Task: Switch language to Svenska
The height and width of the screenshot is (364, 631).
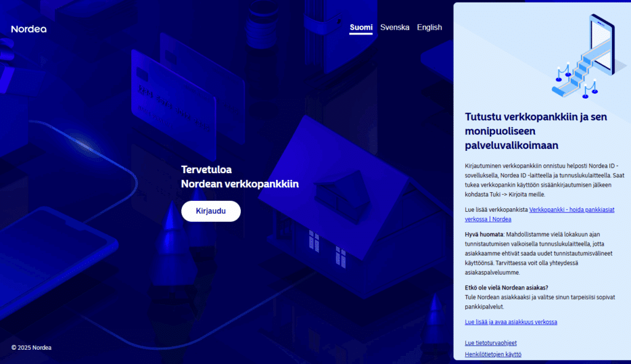Action: 394,28
